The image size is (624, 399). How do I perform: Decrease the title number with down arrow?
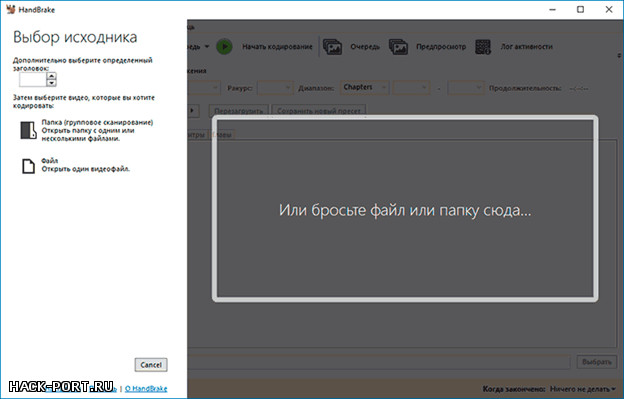pyautogui.click(x=51, y=83)
